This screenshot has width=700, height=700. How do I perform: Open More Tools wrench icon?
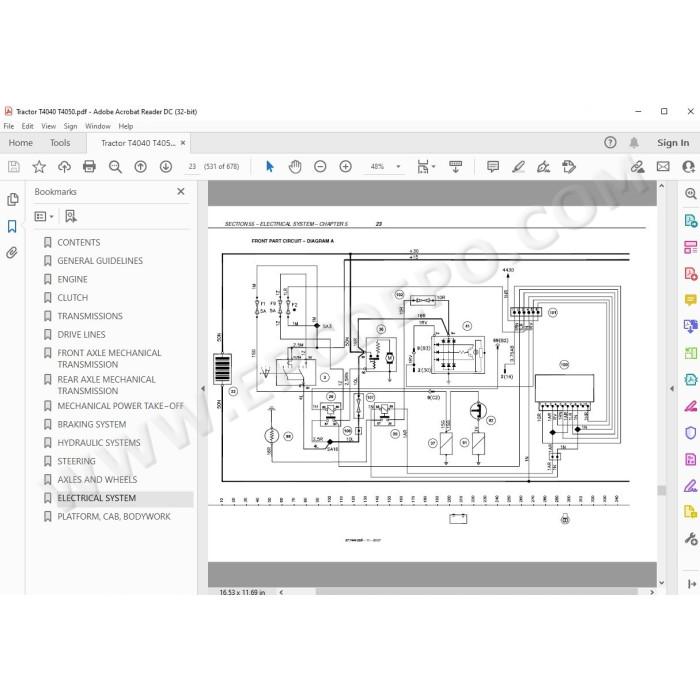coord(691,539)
